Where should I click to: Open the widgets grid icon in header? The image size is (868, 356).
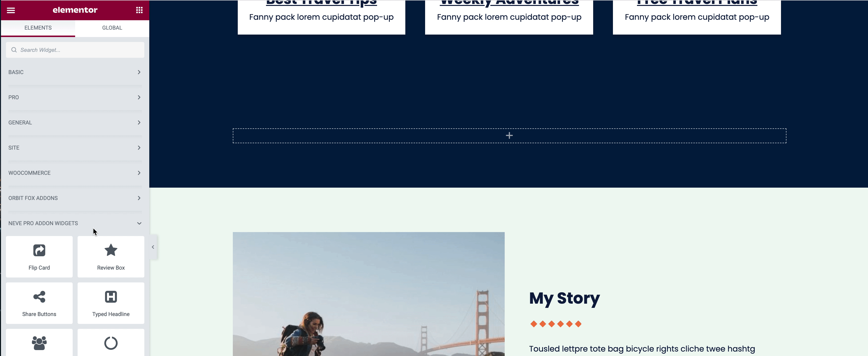click(x=139, y=10)
